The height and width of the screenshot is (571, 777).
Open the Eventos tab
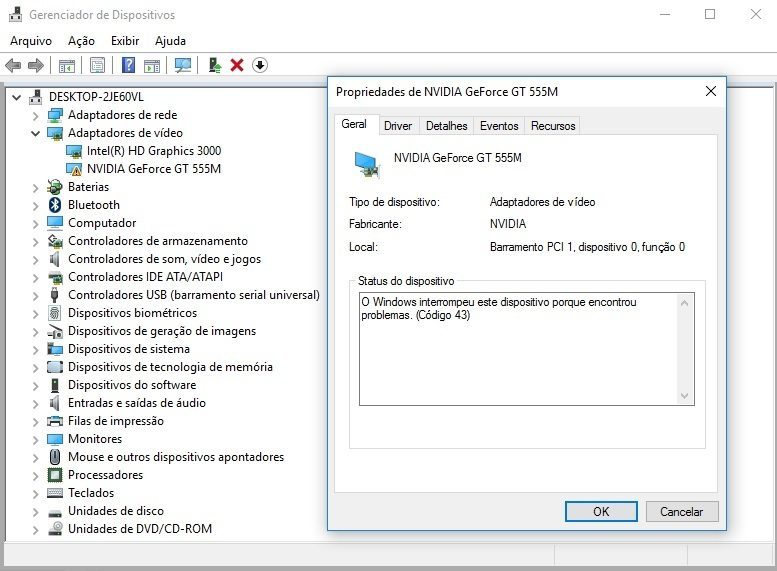coord(499,126)
